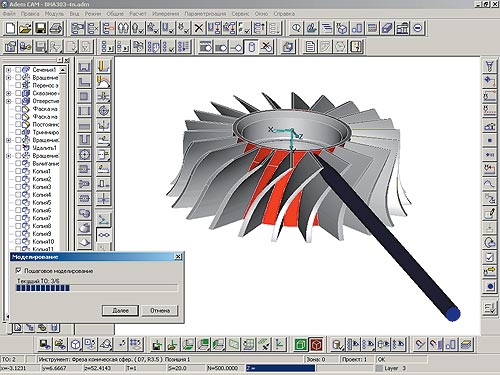This screenshot has width=500, height=375.
Task: Open the Справка menu
Action: click(x=284, y=14)
